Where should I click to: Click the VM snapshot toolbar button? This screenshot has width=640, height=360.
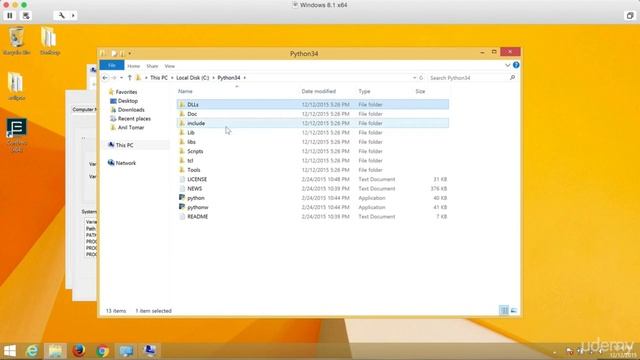26,16
